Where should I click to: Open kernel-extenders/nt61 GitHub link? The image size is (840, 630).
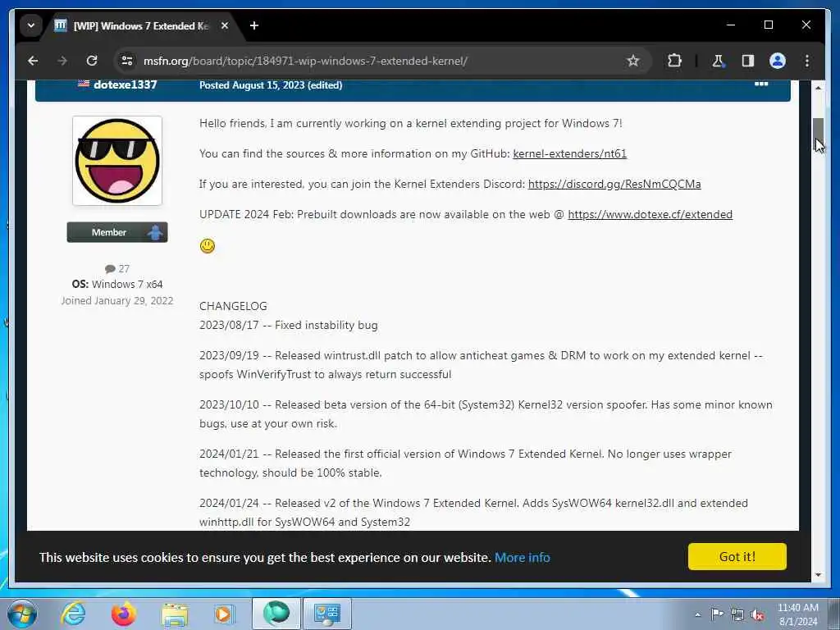click(x=569, y=153)
